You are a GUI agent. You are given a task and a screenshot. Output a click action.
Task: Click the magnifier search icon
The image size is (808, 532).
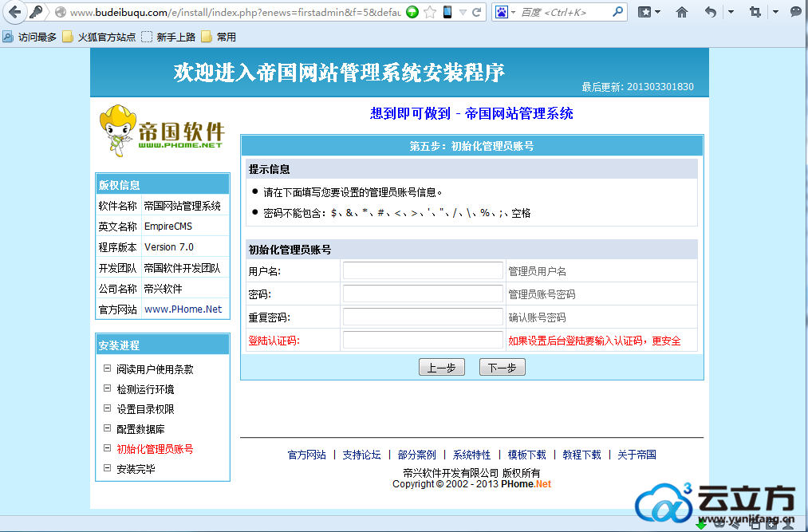(617, 12)
